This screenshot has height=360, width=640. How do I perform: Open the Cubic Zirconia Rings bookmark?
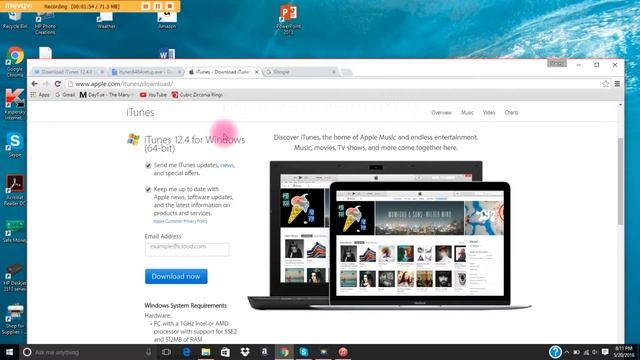[197, 95]
